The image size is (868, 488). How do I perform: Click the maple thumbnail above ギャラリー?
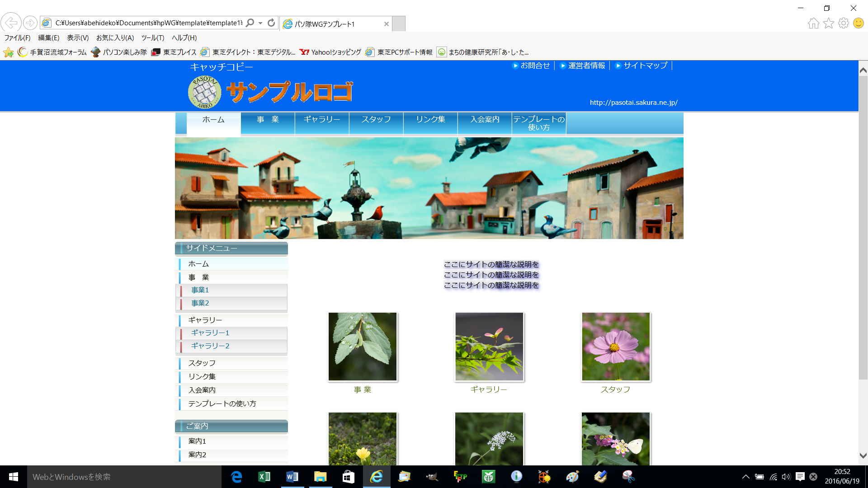point(489,347)
